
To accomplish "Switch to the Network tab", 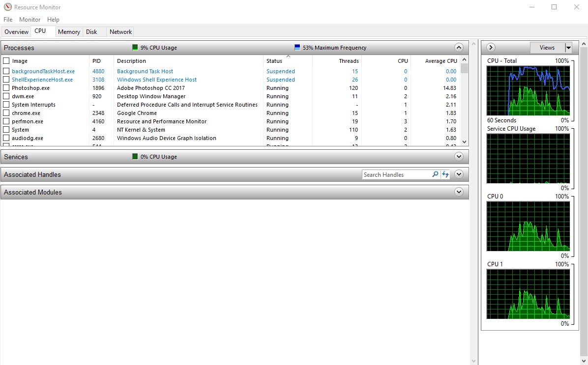I will [x=119, y=31].
